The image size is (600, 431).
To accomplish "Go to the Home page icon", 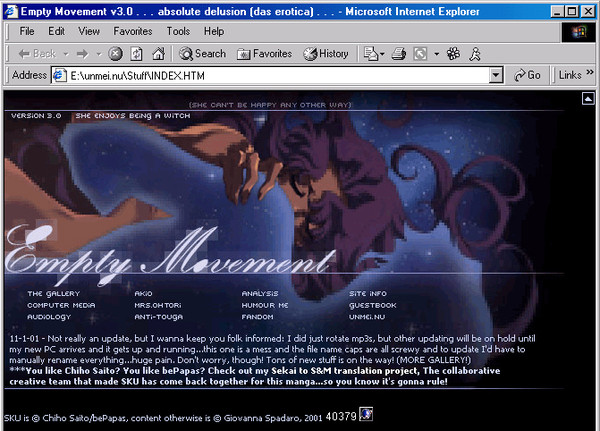I will point(158,54).
